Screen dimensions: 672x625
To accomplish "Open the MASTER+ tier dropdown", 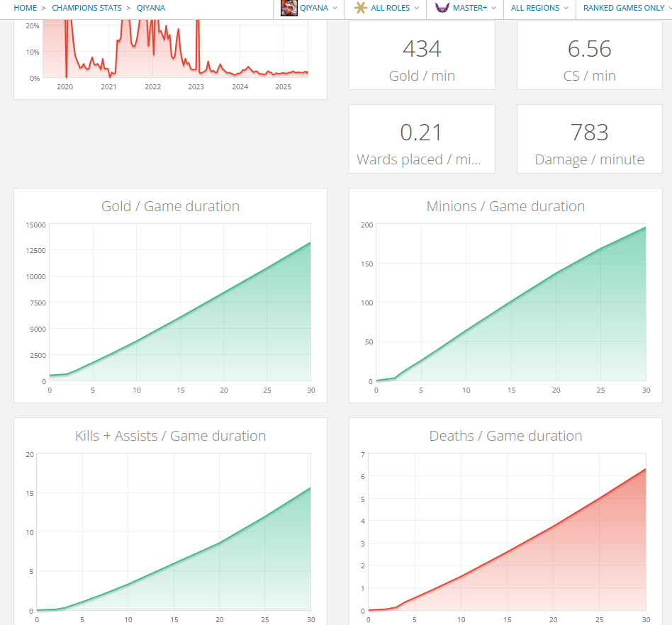I will tap(465, 8).
